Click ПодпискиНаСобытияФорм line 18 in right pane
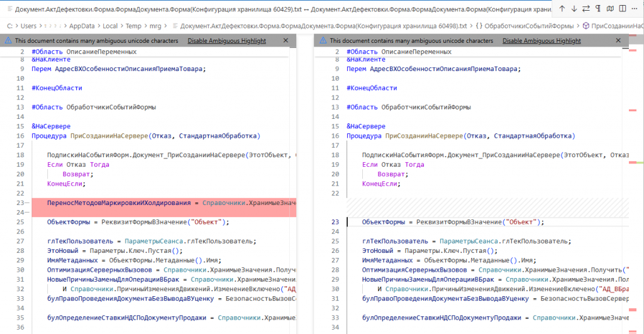Image resolution: width=644 pixels, height=334 pixels. (495, 155)
